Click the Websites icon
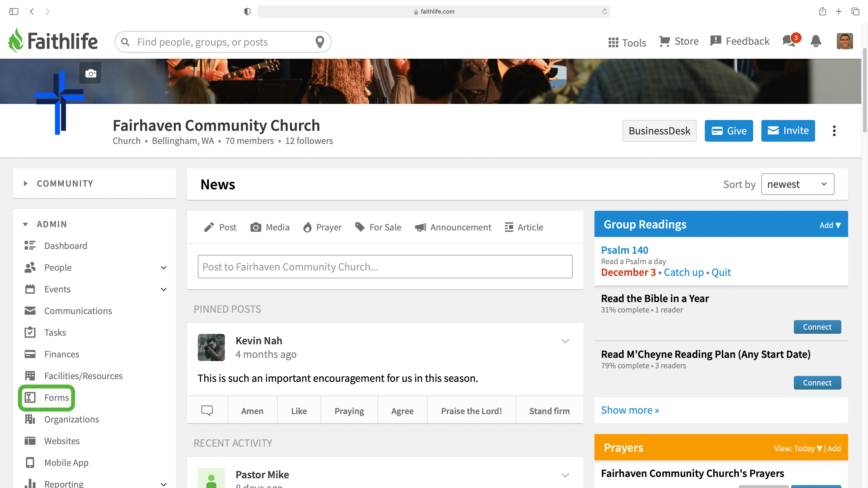 [x=30, y=441]
